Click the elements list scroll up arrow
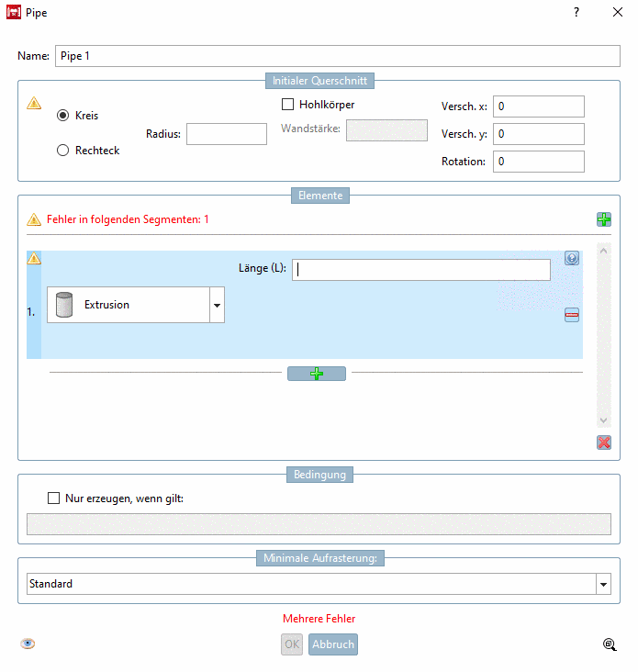The image size is (638, 672). pos(604,251)
